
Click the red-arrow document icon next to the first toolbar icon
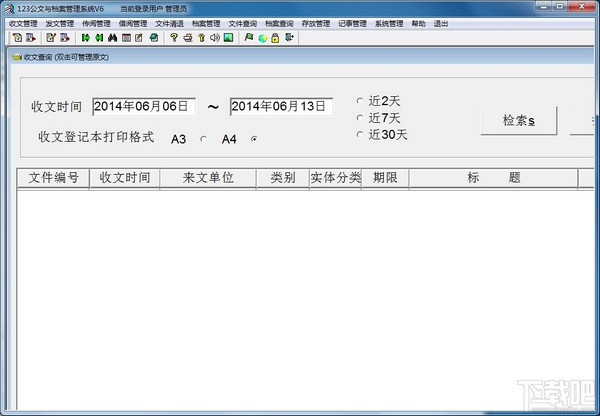tap(31, 38)
